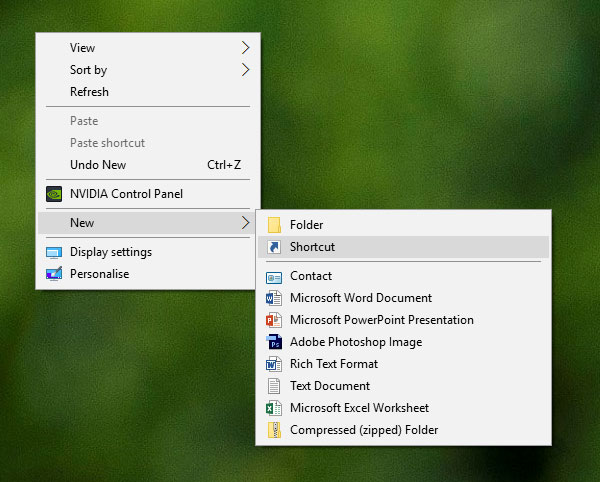Create a new Rich Text Format file

coord(404,364)
